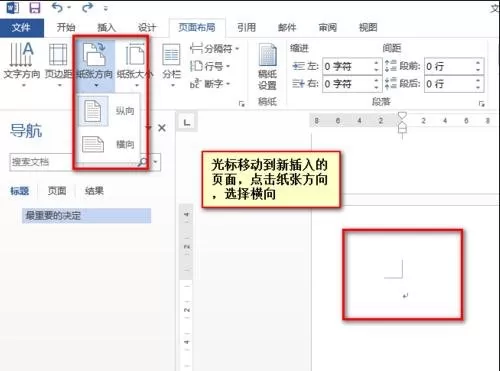Viewport: 500px width, 371px height.
Task: Choose 横向 (Landscape) orientation
Action: click(x=109, y=144)
